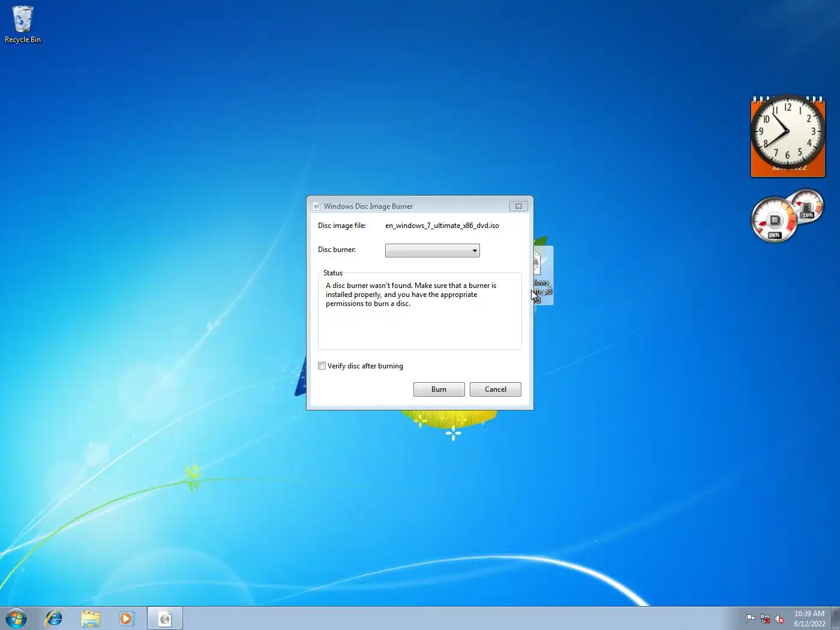Click the taskbar date and time

pyautogui.click(x=809, y=619)
